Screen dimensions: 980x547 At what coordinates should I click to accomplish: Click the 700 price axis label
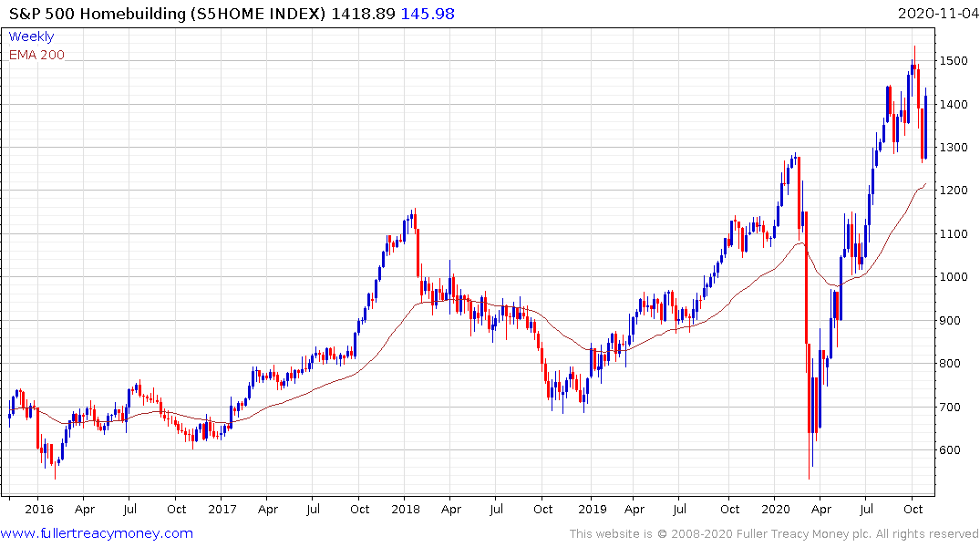point(950,407)
